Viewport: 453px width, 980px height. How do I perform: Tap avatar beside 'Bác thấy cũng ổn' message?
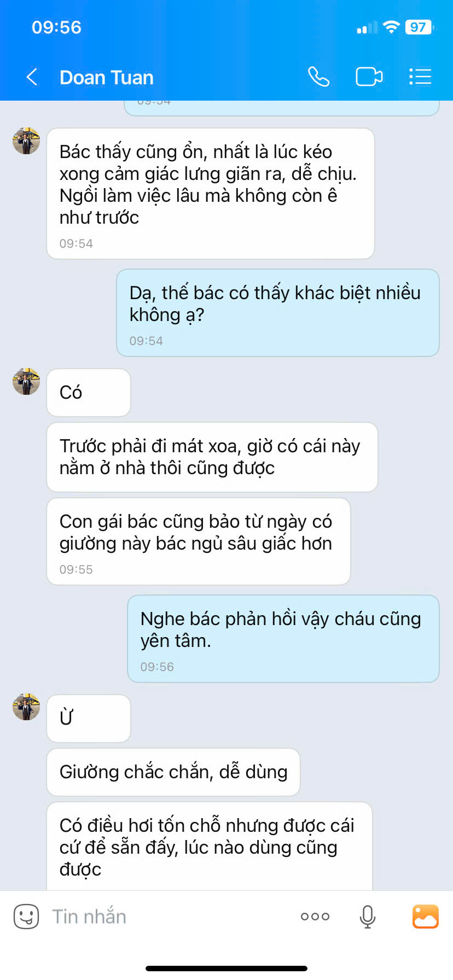(x=26, y=141)
